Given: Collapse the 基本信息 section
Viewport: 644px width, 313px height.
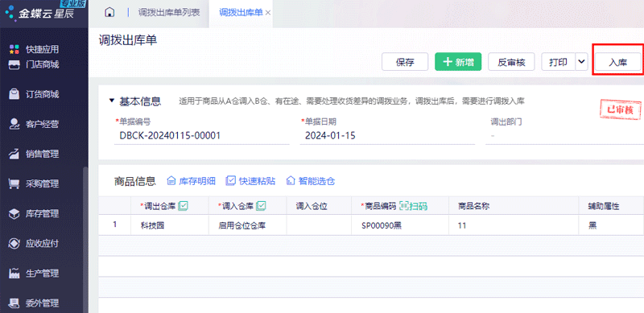Looking at the screenshot, I should [x=112, y=101].
